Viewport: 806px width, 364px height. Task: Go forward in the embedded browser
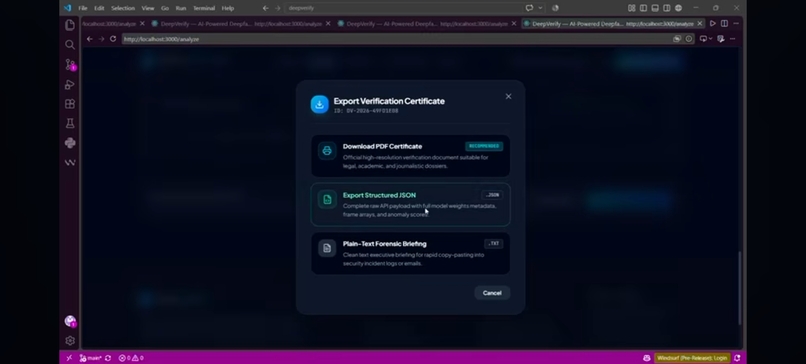tap(101, 39)
